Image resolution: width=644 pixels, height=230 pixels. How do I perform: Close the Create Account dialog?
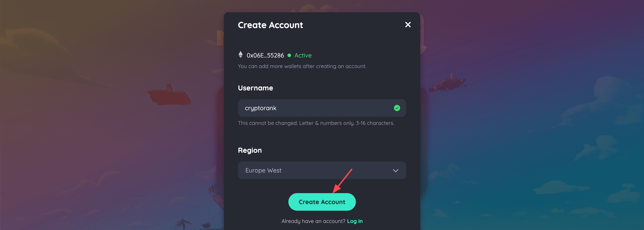pos(408,25)
